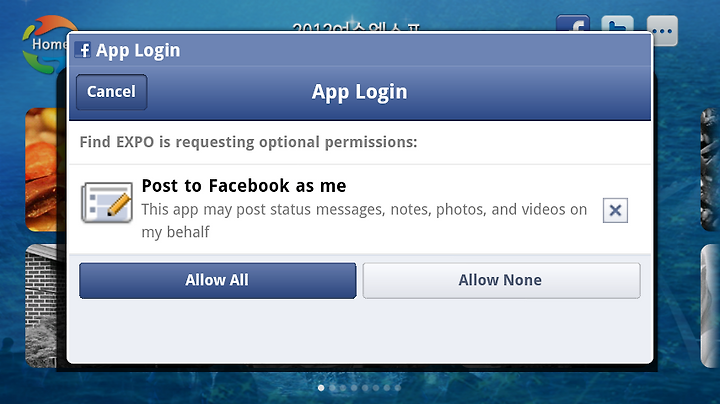This screenshot has width=720, height=404.
Task: Cancel the App Login dialog
Action: click(x=112, y=92)
